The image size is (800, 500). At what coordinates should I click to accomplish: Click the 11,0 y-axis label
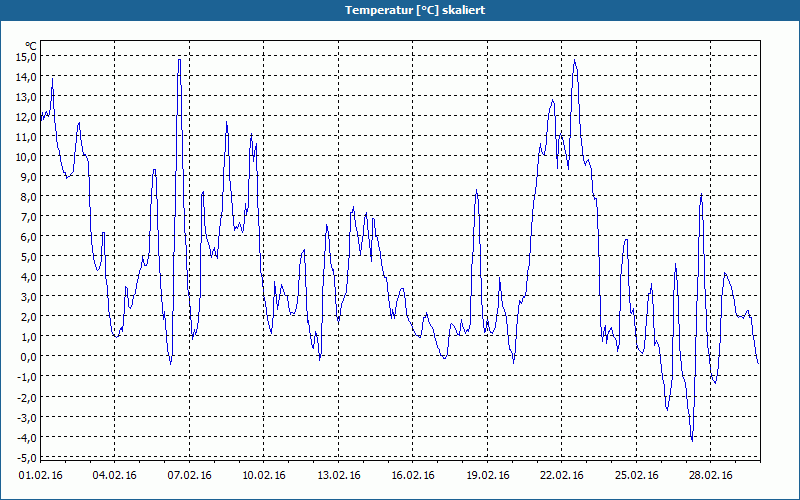(26, 137)
